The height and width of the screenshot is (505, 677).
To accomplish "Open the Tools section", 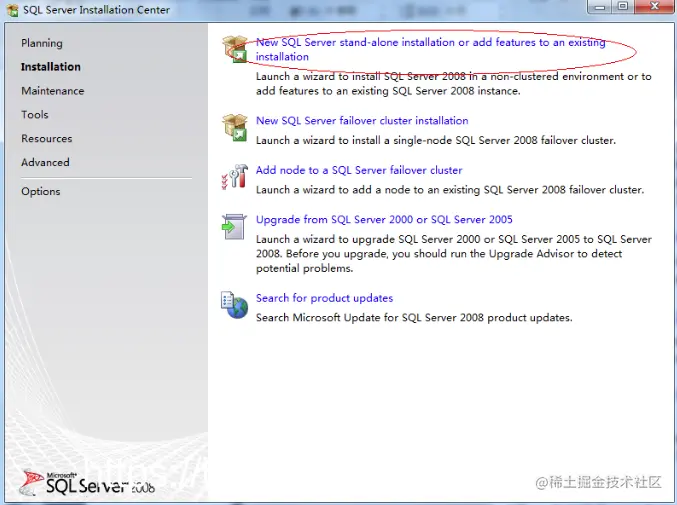I will [x=35, y=114].
